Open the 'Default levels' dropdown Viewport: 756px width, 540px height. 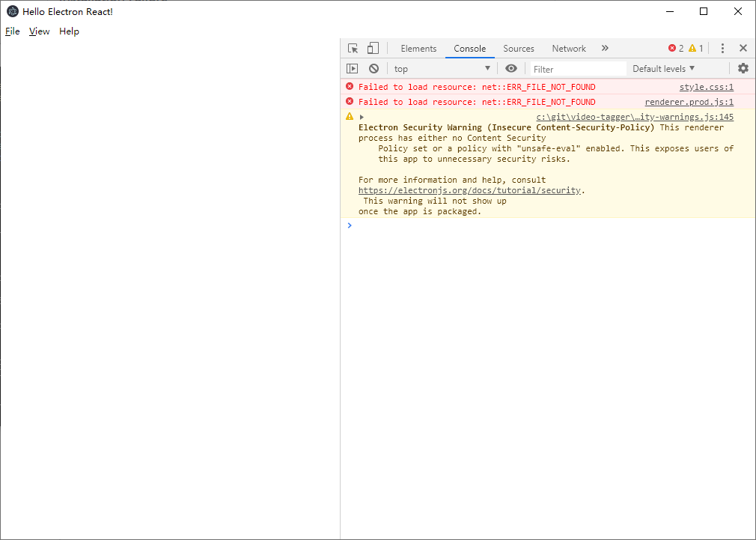(664, 68)
